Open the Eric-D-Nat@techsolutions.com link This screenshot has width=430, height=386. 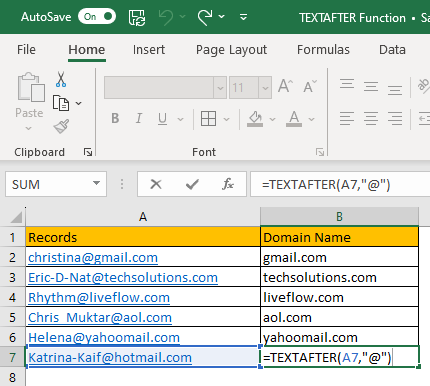click(123, 278)
